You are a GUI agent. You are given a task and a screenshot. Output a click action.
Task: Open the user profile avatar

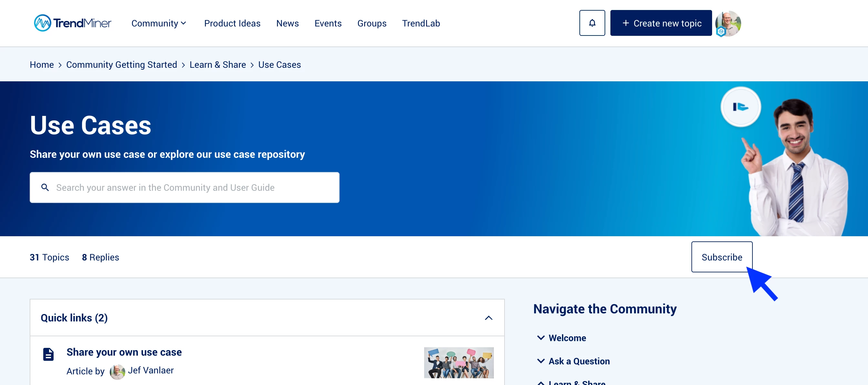728,23
